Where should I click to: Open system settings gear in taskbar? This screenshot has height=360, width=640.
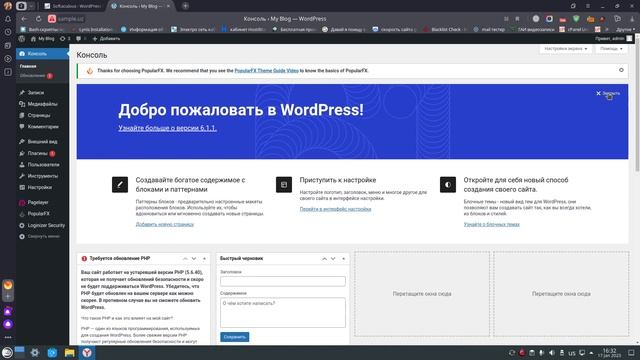(35, 353)
